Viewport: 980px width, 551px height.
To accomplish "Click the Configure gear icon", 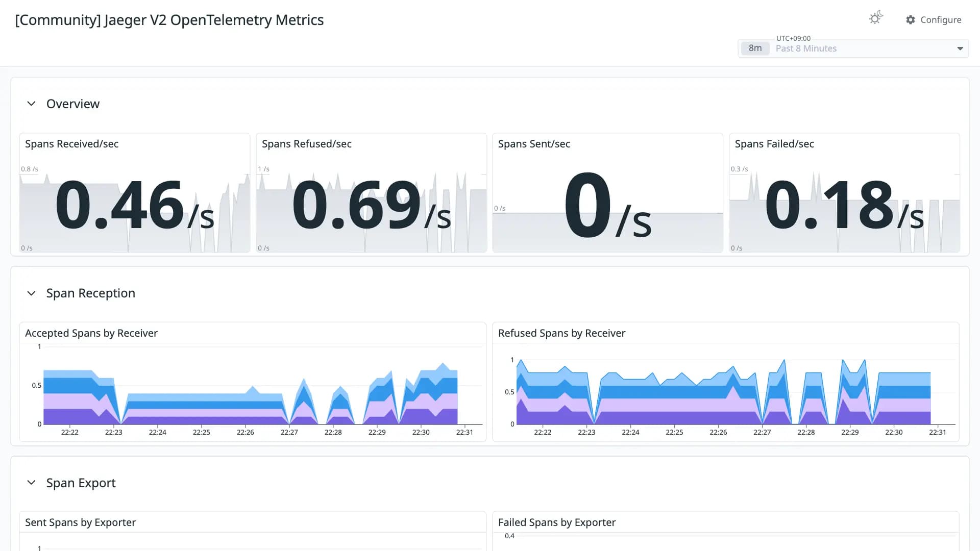I will click(911, 20).
